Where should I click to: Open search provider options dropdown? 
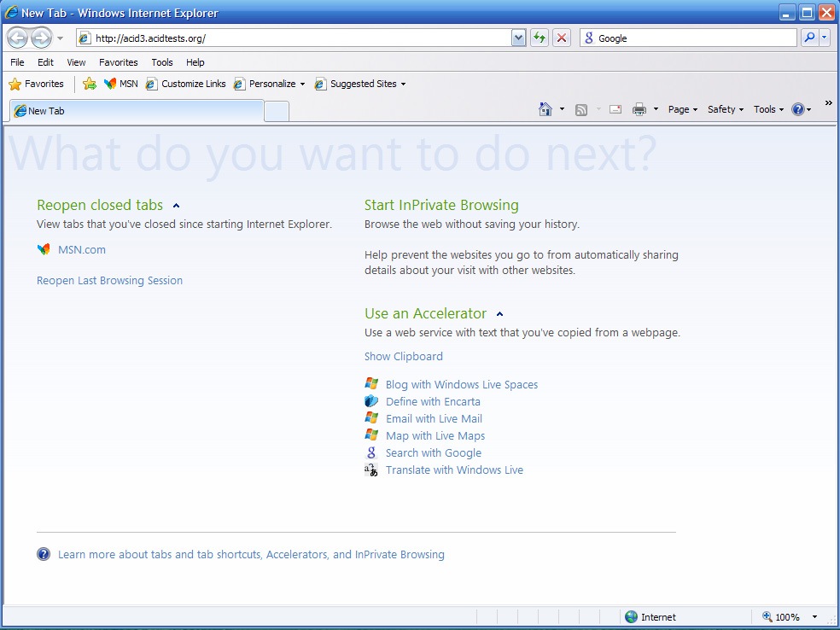(825, 38)
